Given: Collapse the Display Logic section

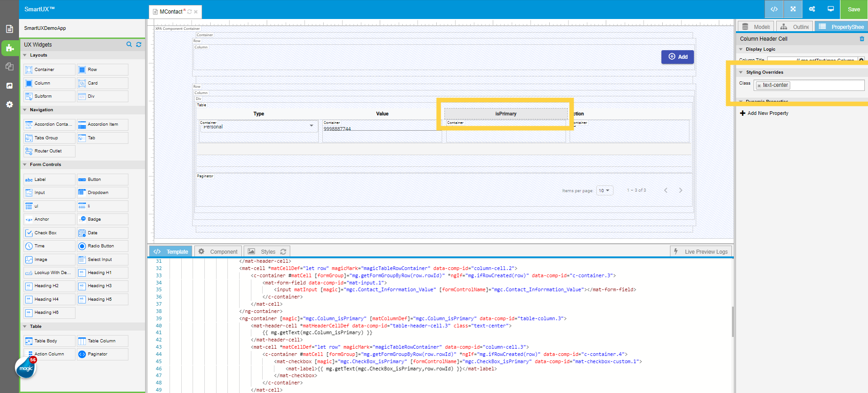Looking at the screenshot, I should click(x=741, y=49).
